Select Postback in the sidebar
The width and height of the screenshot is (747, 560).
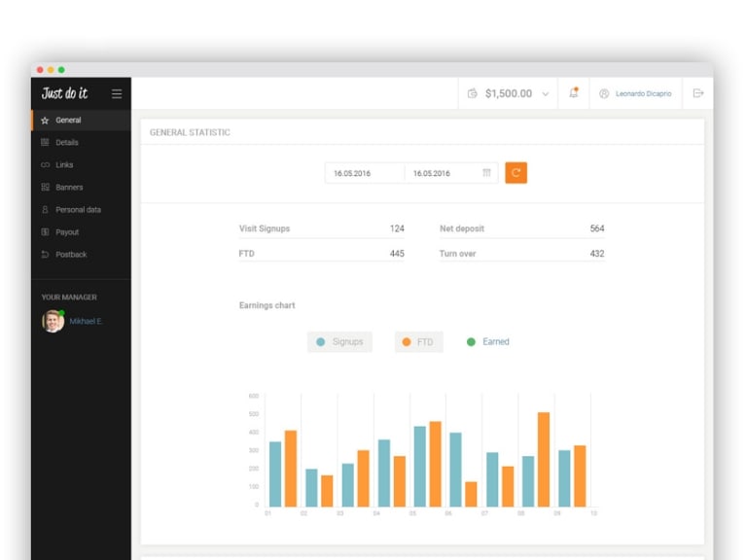(70, 255)
